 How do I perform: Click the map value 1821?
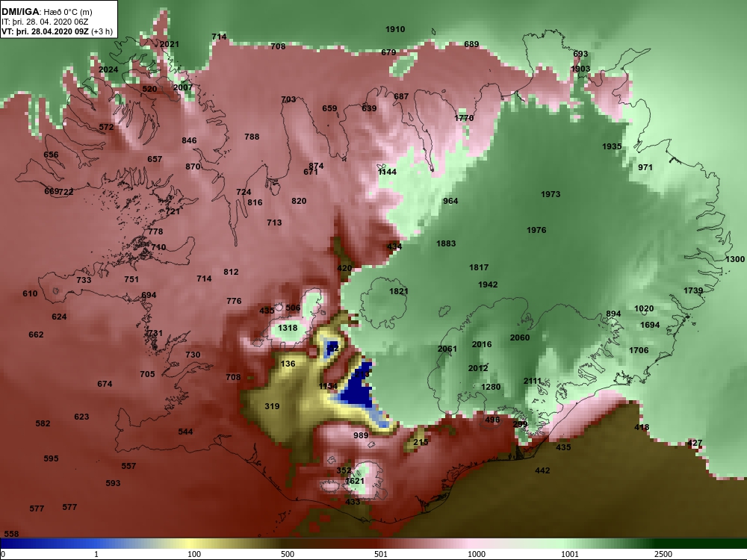pos(399,291)
